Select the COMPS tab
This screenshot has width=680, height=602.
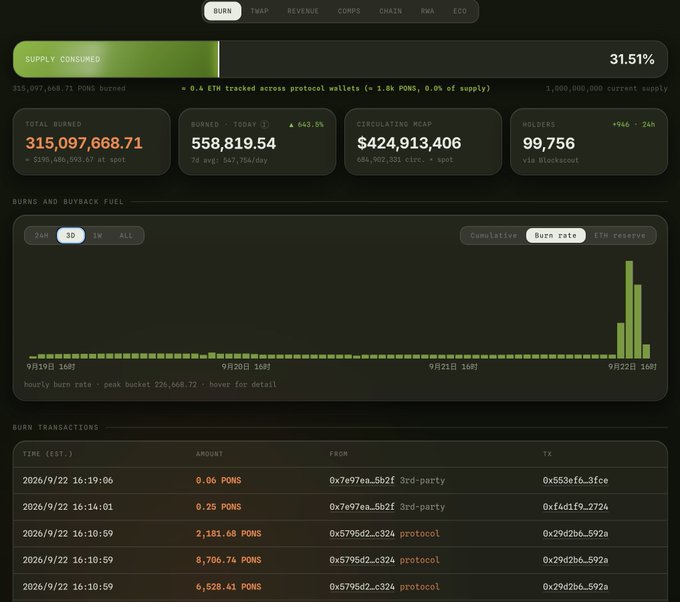click(x=349, y=11)
